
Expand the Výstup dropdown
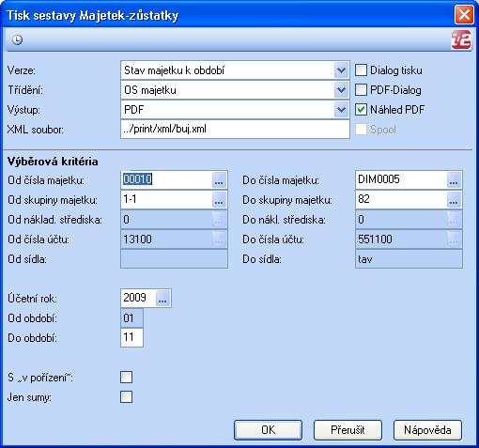click(x=341, y=110)
